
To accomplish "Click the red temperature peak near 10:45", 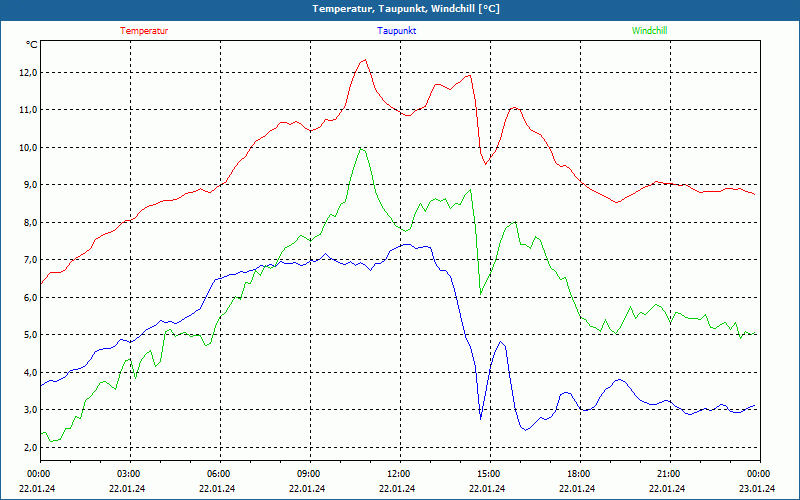I will [x=364, y=60].
